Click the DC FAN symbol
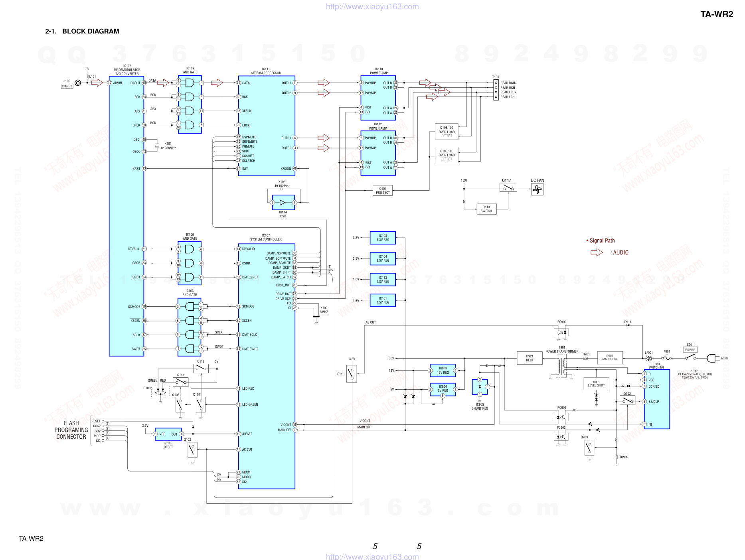 point(537,189)
